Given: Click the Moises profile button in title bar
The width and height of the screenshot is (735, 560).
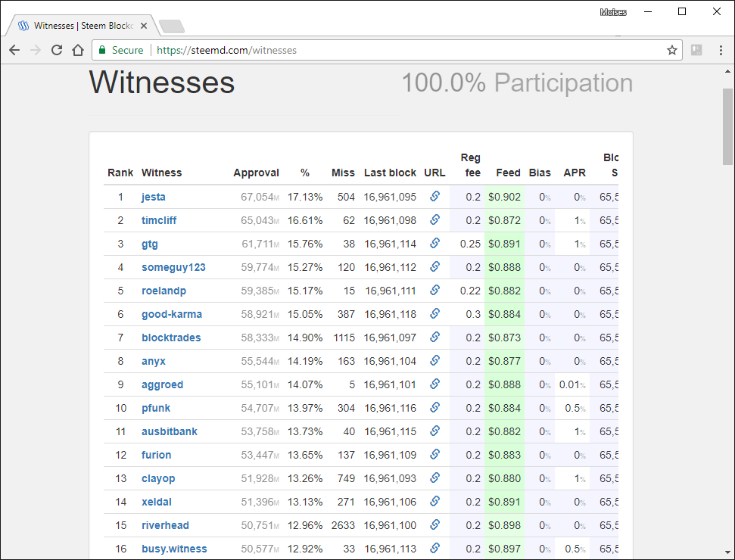Looking at the screenshot, I should tap(613, 12).
